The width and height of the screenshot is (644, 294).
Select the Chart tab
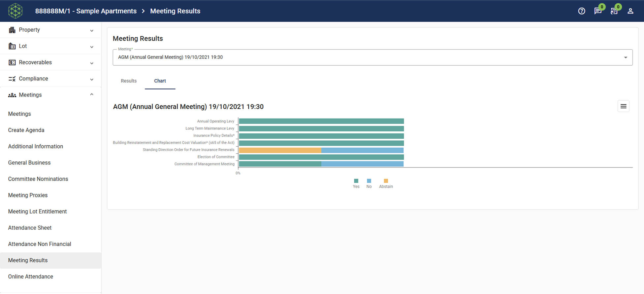click(160, 81)
